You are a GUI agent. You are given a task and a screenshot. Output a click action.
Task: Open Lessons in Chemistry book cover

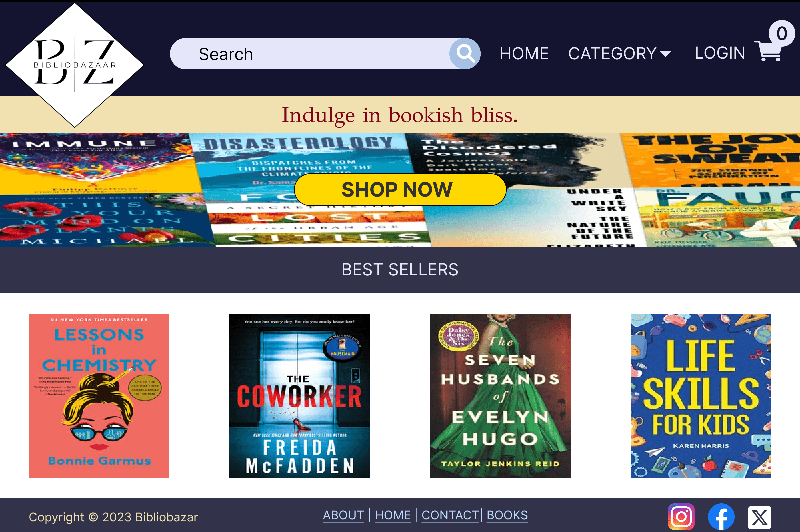click(x=99, y=396)
